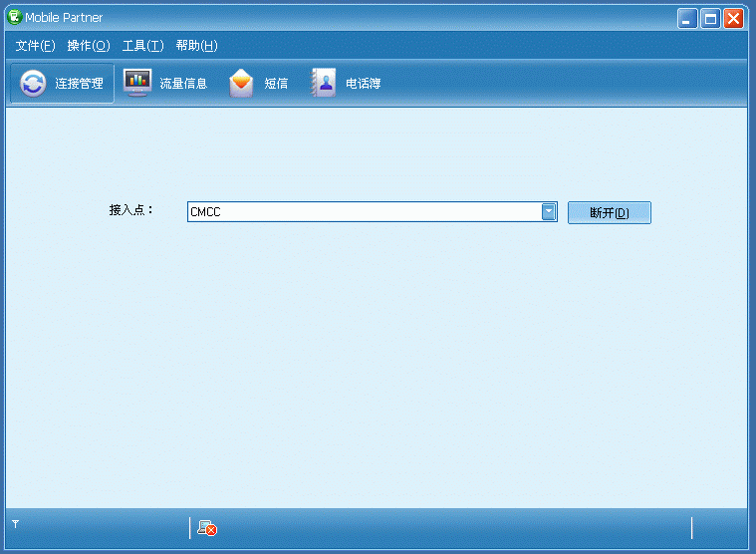
Task: Expand the 接入点 dropdown arrow
Action: point(549,211)
